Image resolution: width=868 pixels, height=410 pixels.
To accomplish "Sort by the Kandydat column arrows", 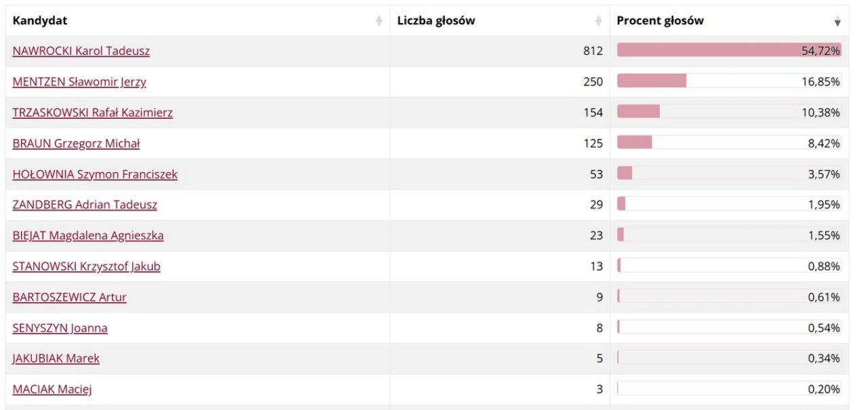I will pos(379,22).
